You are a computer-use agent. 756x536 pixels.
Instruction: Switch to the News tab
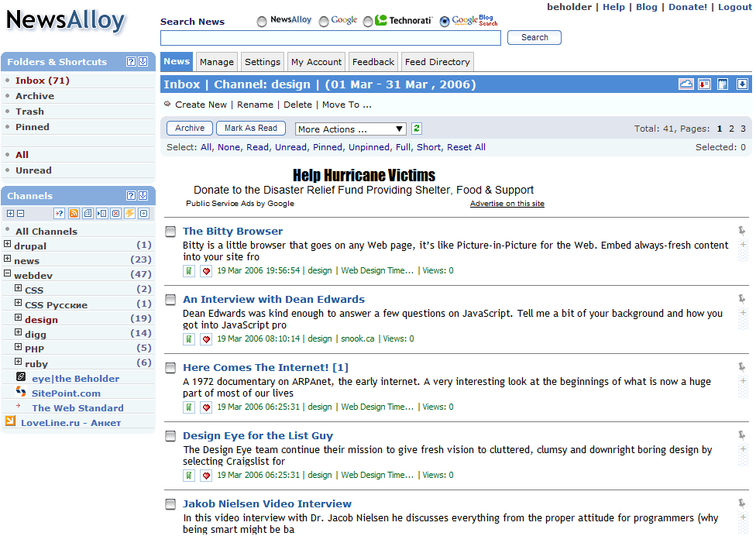pos(177,62)
